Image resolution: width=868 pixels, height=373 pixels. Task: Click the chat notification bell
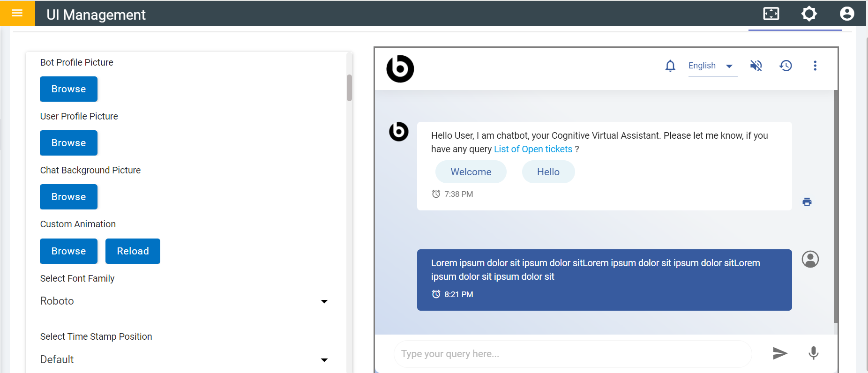coord(670,66)
